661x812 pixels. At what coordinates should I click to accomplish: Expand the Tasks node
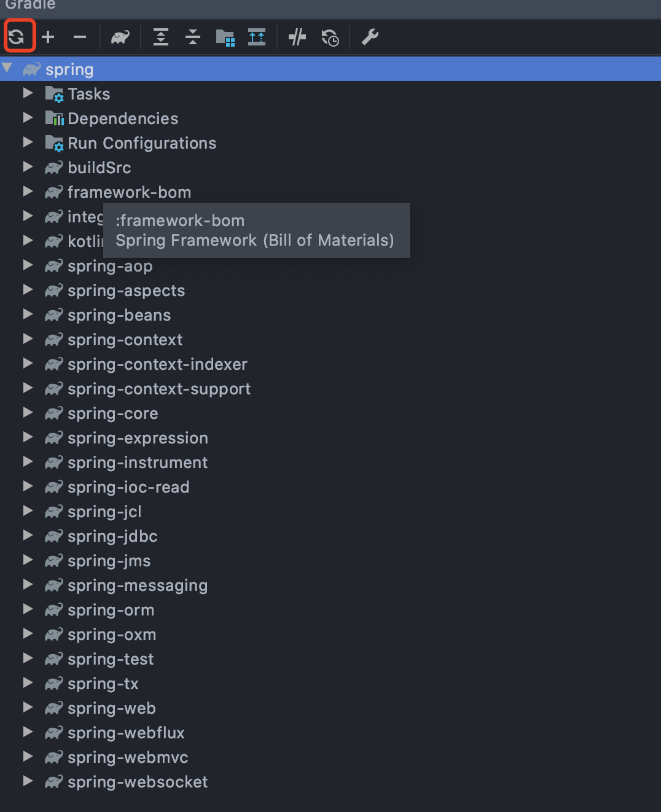[x=28, y=93]
